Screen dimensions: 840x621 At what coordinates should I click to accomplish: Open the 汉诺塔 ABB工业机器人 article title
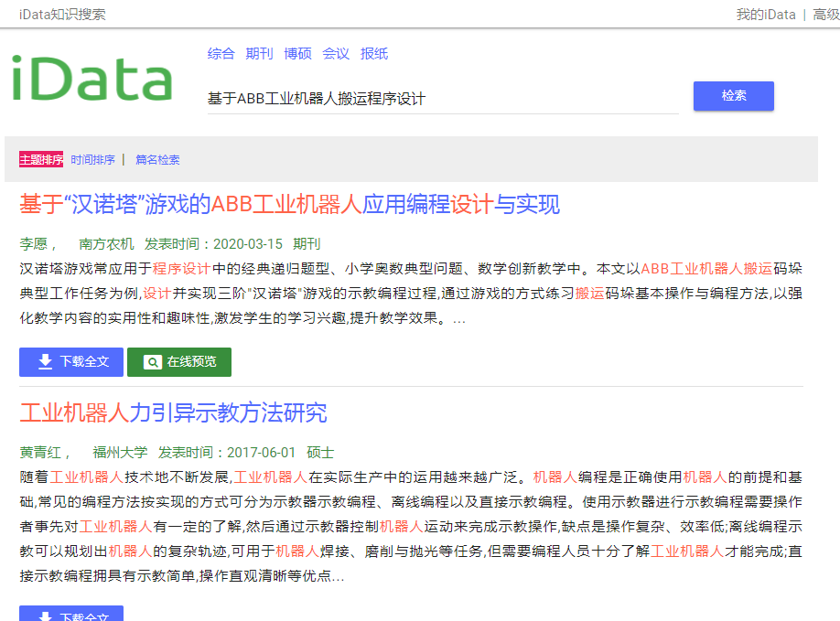point(290,205)
